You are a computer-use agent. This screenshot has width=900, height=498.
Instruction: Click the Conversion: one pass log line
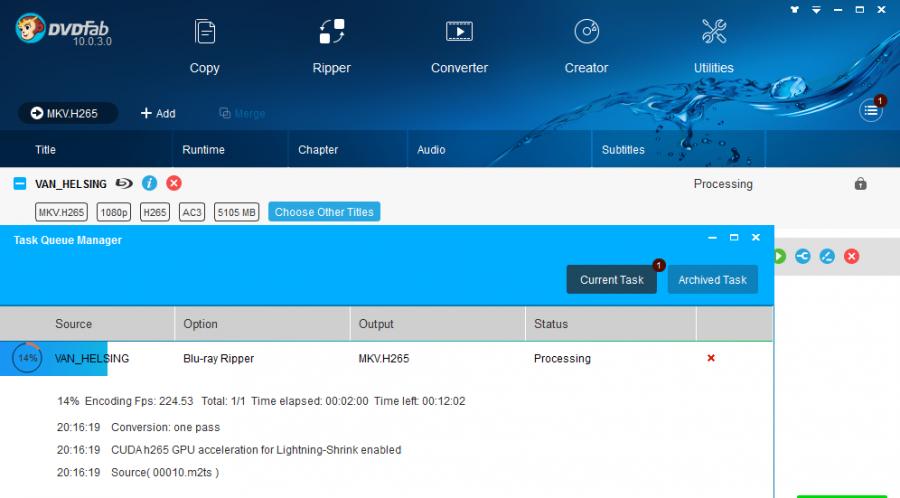pyautogui.click(x=138, y=427)
